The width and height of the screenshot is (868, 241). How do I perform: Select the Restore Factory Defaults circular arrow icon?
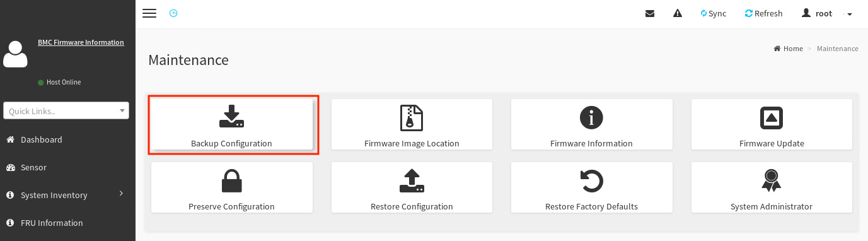pyautogui.click(x=591, y=181)
